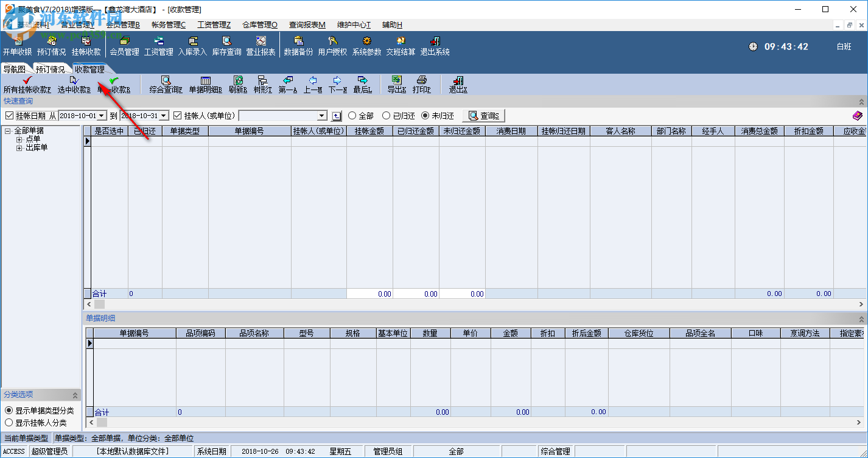This screenshot has height=458, width=868.
Task: Open the 营业报表 business report icon
Action: pos(261,46)
